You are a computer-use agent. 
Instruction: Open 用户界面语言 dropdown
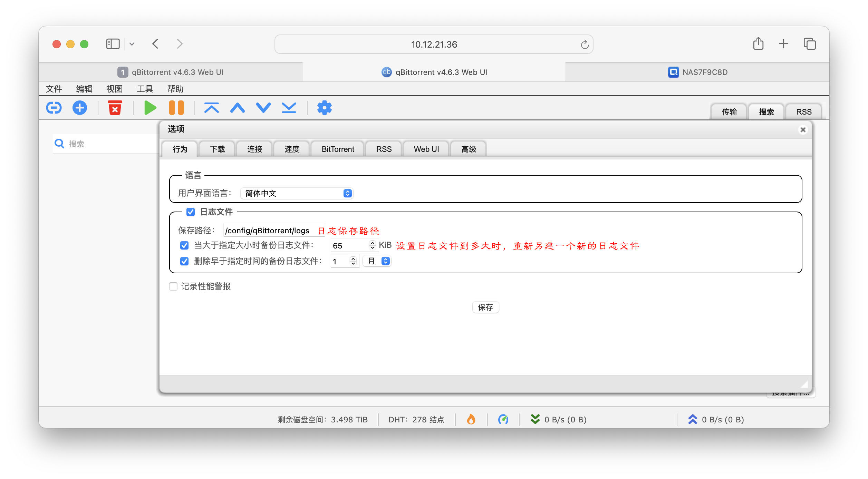click(x=297, y=193)
